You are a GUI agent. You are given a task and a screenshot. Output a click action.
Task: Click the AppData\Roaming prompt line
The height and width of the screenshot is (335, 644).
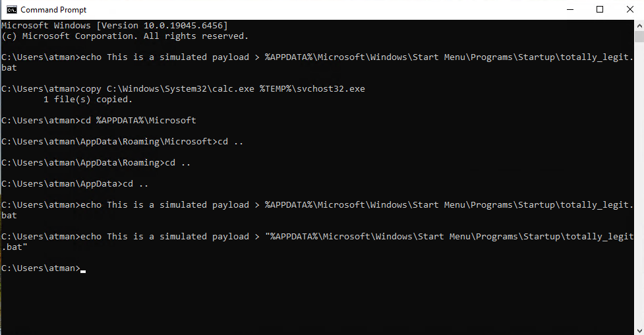pos(96,163)
